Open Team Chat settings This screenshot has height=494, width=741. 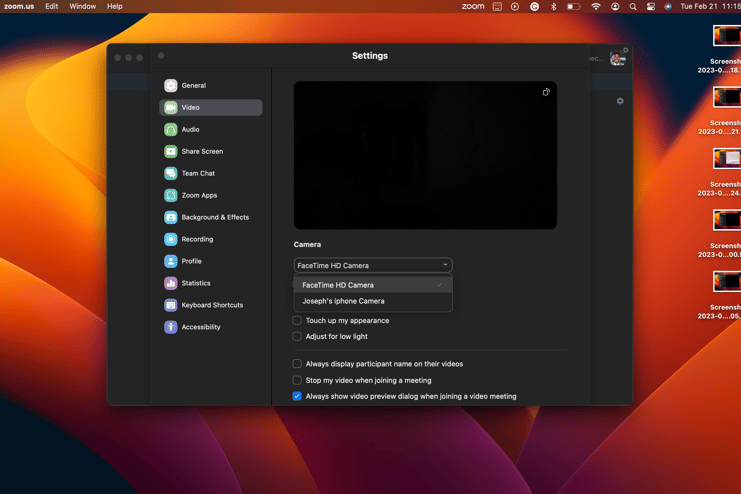(x=211, y=173)
